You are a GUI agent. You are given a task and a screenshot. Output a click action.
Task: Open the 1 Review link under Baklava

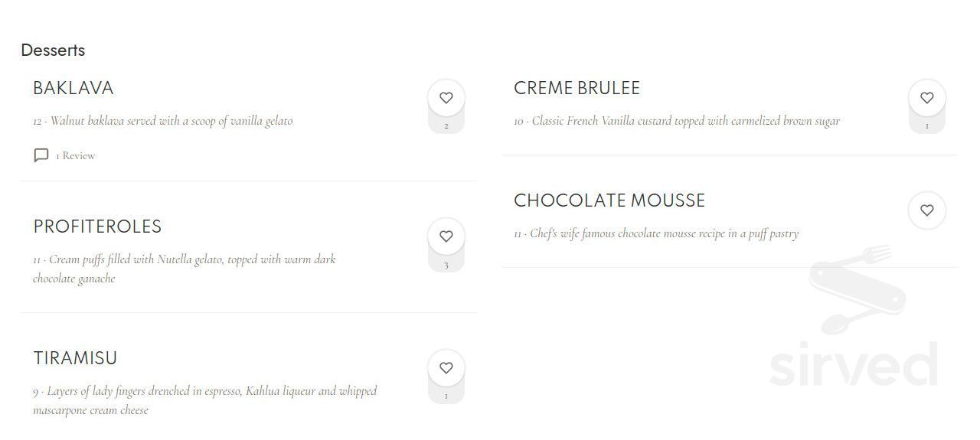[x=75, y=155]
